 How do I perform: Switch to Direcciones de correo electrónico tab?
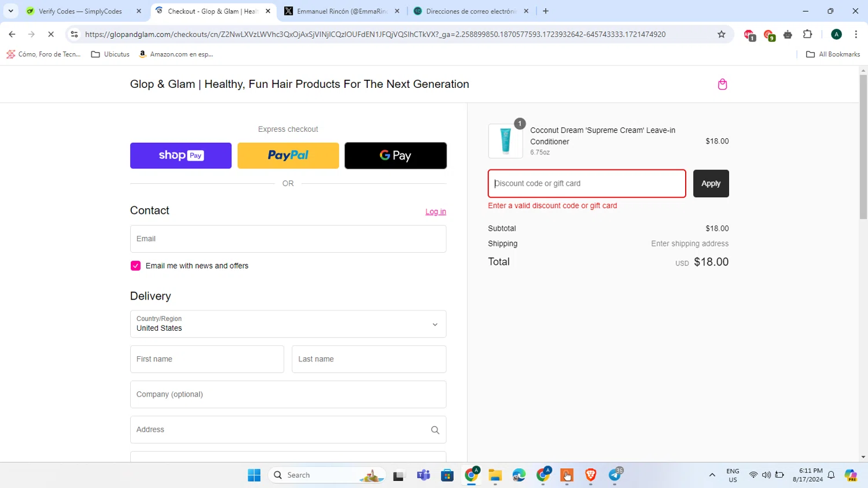click(x=470, y=11)
